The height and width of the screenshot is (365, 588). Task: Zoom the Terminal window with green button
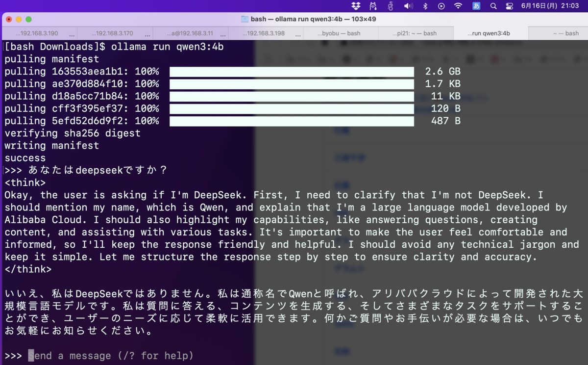[28, 19]
